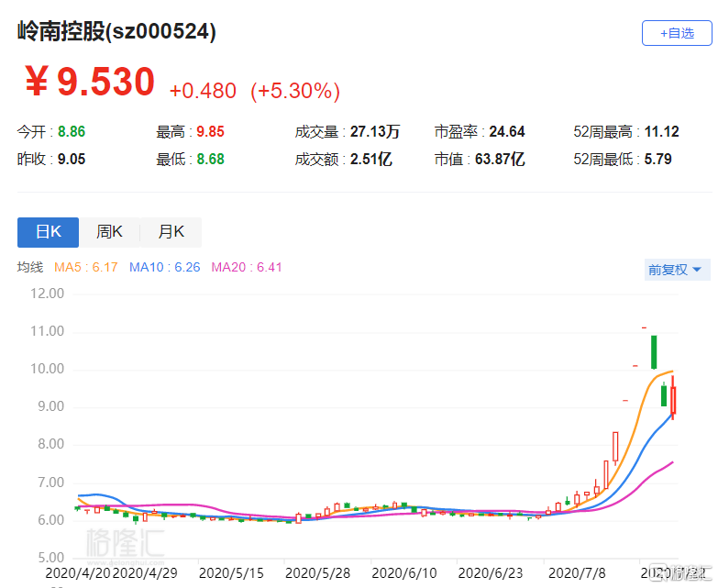Click the 11.00 y-axis label
This screenshot has width=718, height=588.
(47, 331)
